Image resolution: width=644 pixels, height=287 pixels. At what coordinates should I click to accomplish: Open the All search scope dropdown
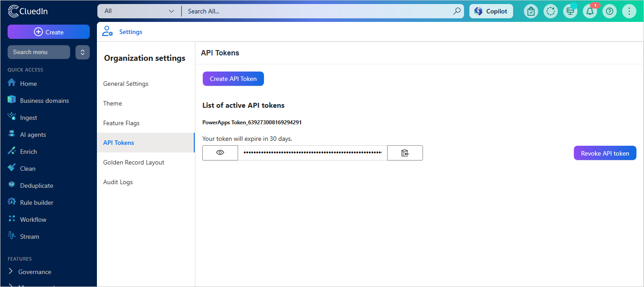[x=139, y=11]
